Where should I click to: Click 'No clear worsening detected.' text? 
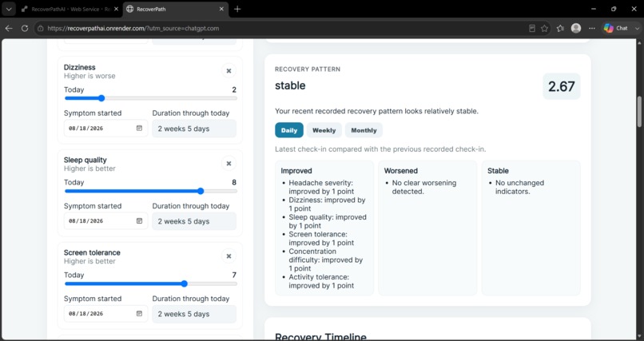pyautogui.click(x=423, y=187)
